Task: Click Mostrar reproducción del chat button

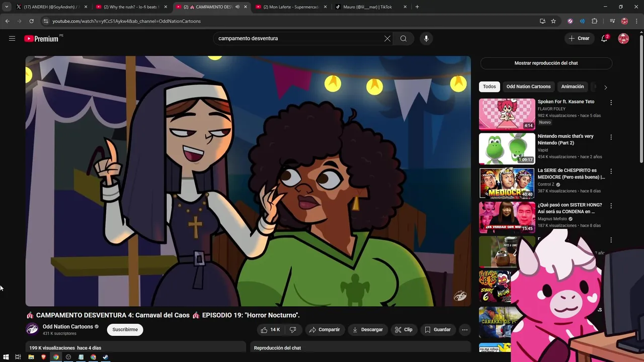Action: [546, 63]
